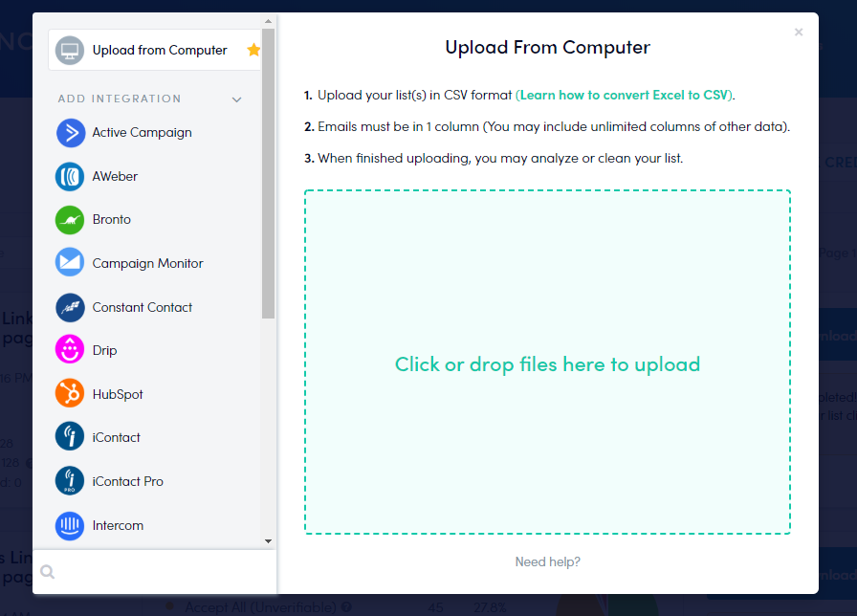Collapse the Add Integration section chevron

click(x=237, y=99)
